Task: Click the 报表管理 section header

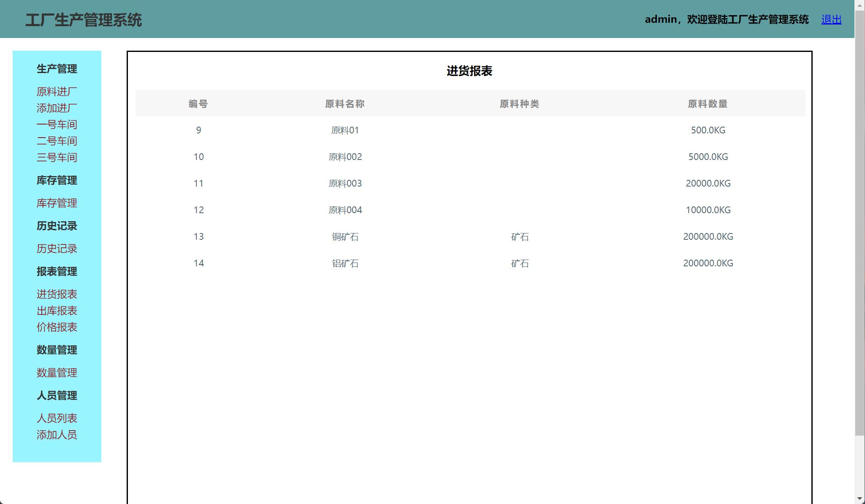Action: point(57,271)
